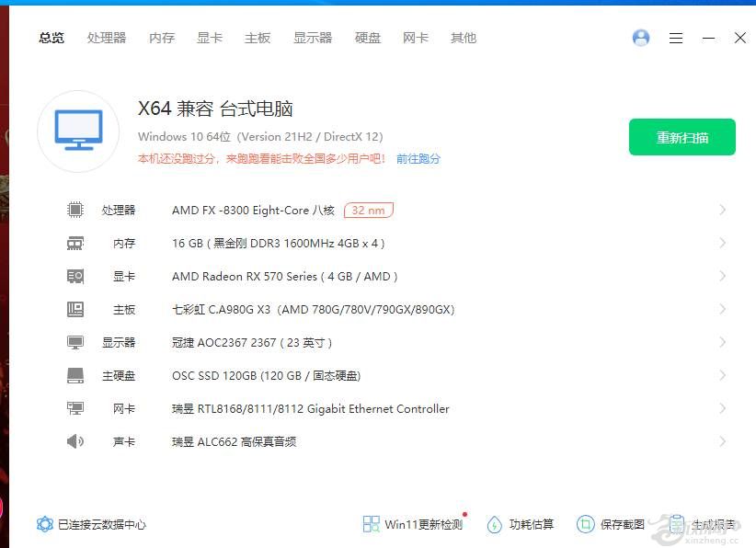Click the 处理器 row label
This screenshot has height=548, width=756.
[119, 211]
